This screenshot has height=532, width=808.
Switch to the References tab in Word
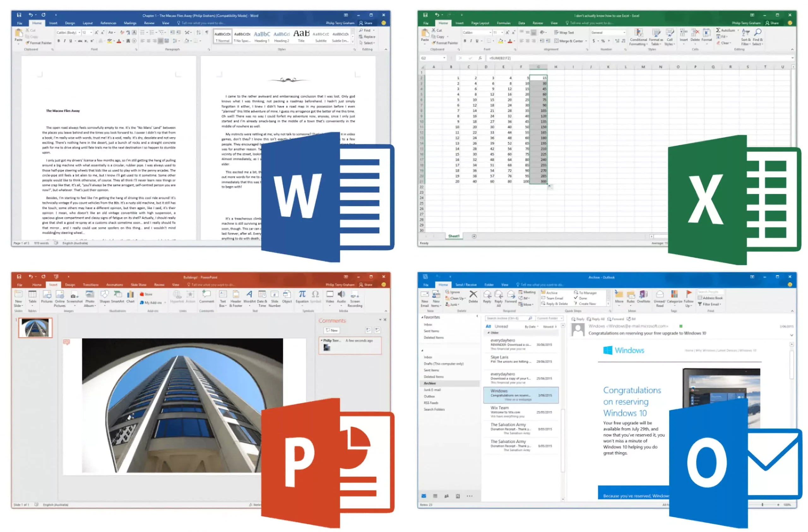pos(109,23)
